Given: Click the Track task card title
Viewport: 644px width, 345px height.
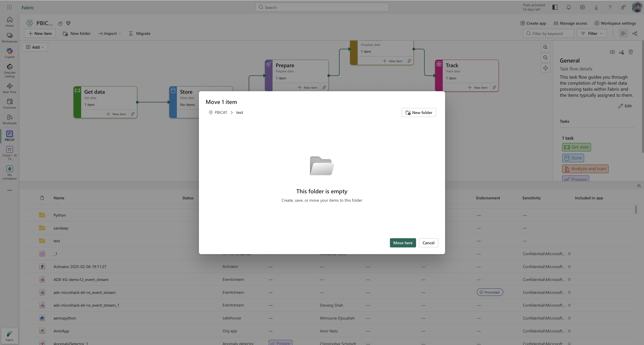Looking at the screenshot, I should (452, 65).
